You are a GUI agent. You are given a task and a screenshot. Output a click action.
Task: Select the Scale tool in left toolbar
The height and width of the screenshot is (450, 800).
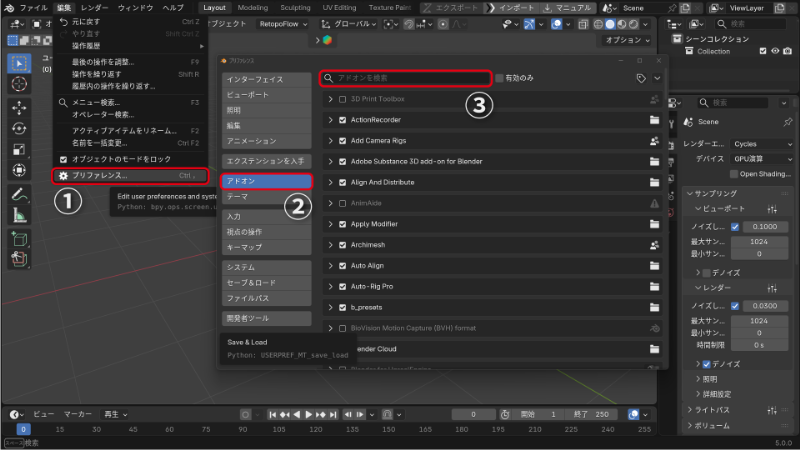click(x=21, y=150)
